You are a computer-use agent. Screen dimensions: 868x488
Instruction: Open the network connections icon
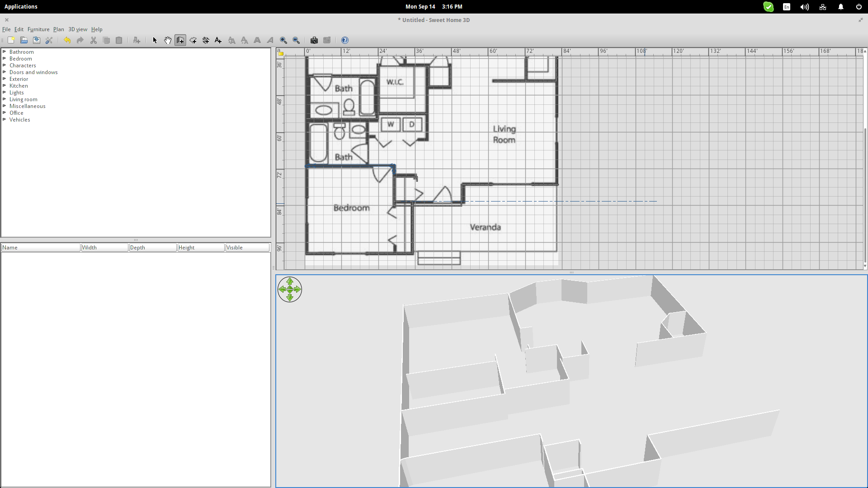823,7
